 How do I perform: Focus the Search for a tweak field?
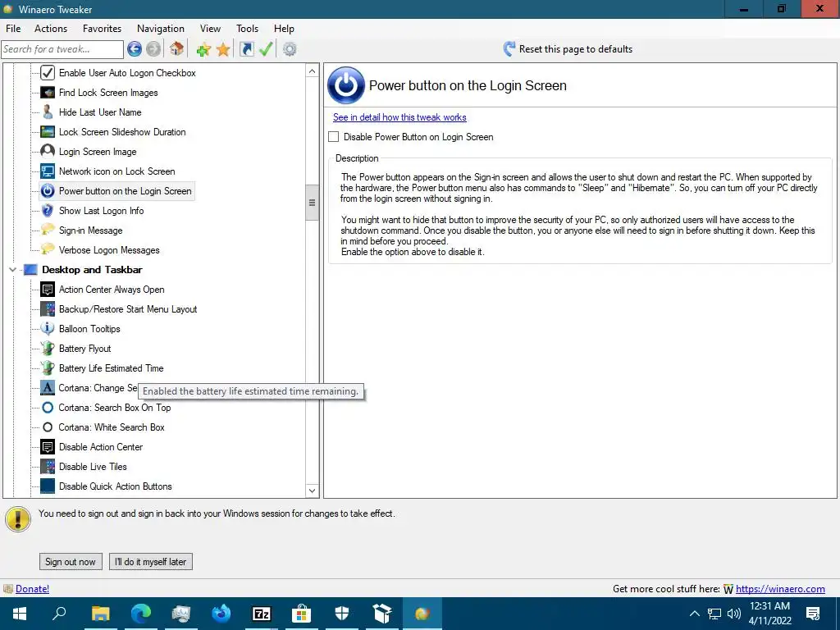[x=62, y=49]
